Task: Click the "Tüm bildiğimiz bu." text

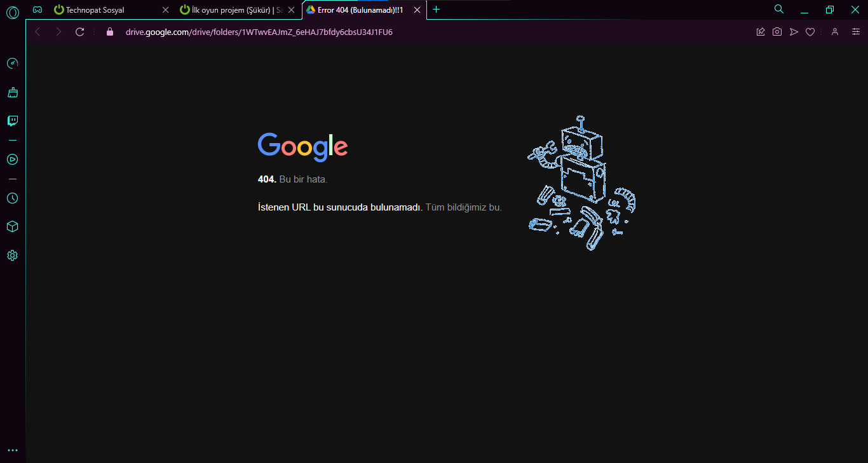Action: (464, 207)
